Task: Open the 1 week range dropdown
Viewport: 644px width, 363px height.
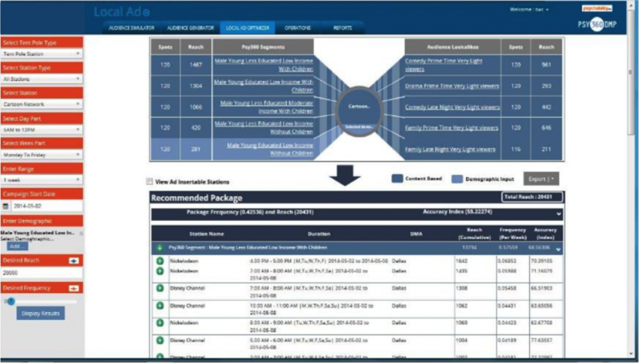Action: pos(42,180)
